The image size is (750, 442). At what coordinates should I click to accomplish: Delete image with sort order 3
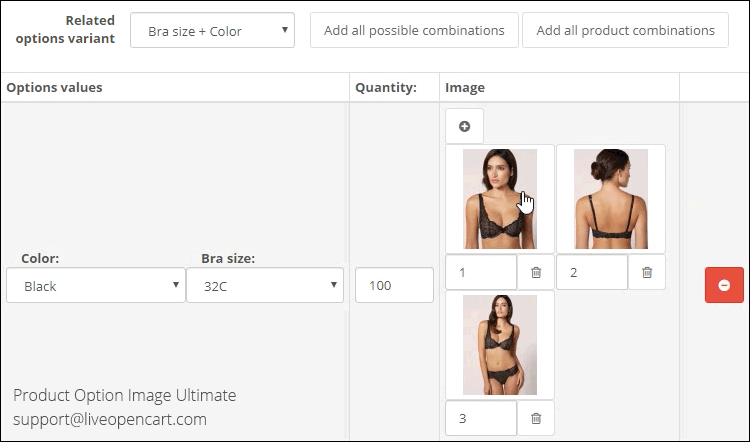536,418
